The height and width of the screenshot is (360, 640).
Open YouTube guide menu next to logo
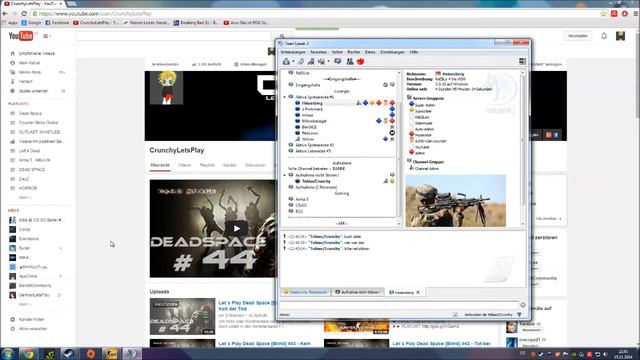click(47, 36)
